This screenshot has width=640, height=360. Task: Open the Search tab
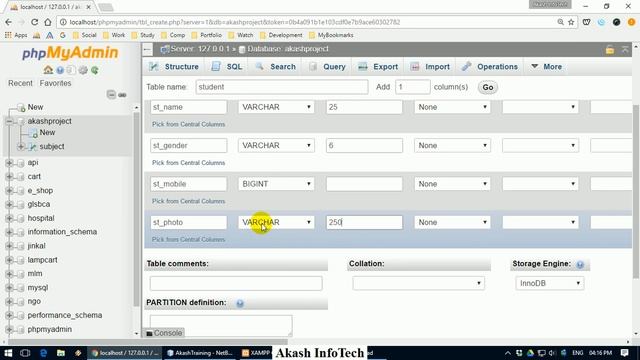[276, 67]
